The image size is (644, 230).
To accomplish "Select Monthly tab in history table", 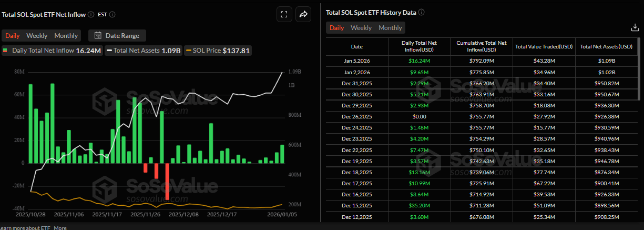I will point(390,28).
